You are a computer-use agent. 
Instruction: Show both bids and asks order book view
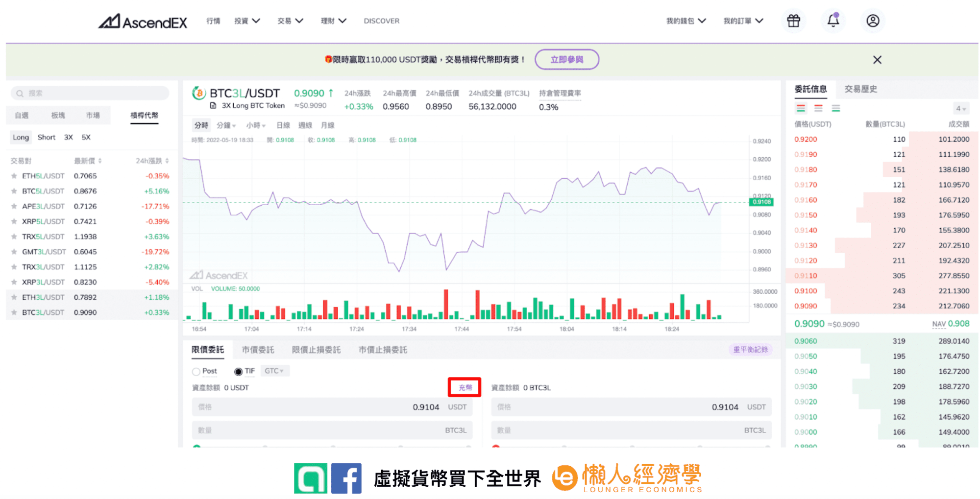coord(801,108)
